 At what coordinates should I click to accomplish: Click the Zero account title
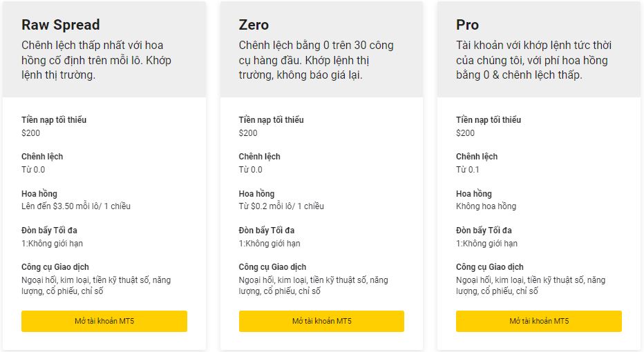pos(254,25)
